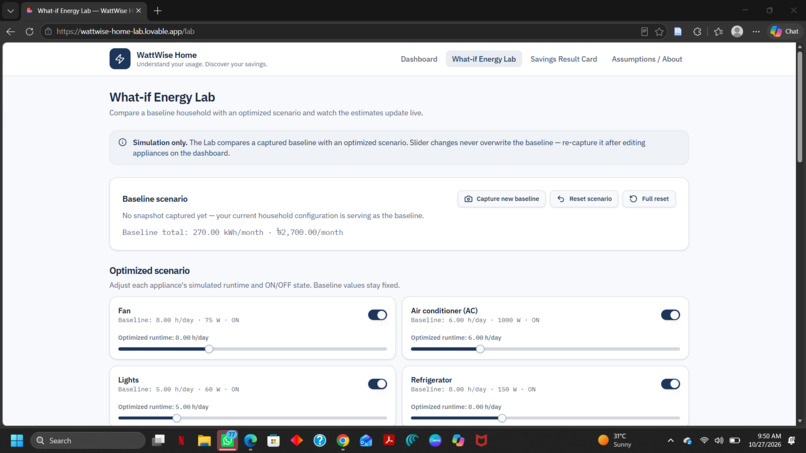Open the Get Help question mark app
Viewport: 806px width, 453px height.
tap(320, 441)
